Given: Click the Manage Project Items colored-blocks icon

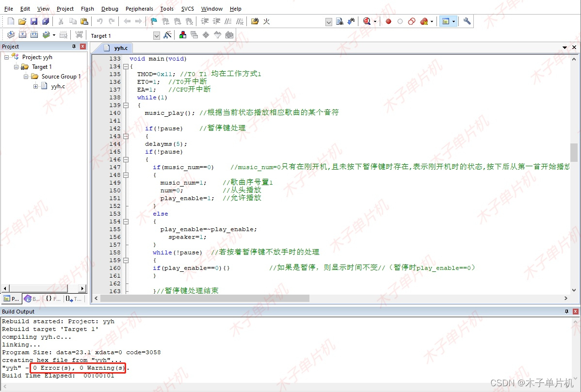Looking at the screenshot, I should tap(183, 35).
